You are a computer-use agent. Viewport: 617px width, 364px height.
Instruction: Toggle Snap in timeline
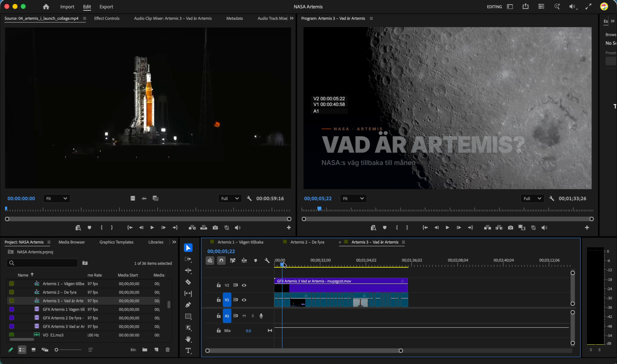tap(221, 261)
